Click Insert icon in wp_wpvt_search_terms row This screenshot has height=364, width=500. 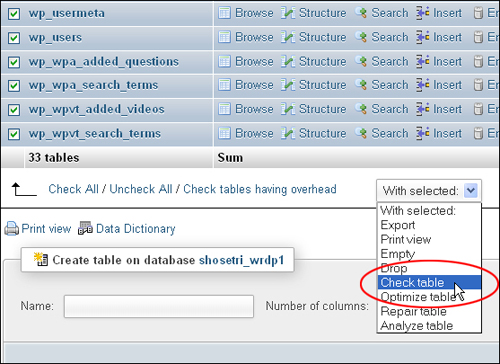pos(422,133)
